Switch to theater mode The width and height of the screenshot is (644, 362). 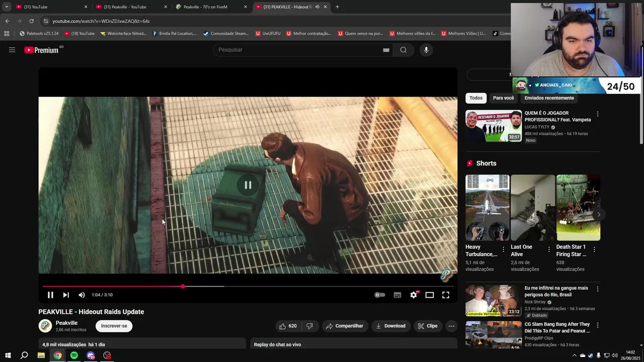(x=430, y=295)
